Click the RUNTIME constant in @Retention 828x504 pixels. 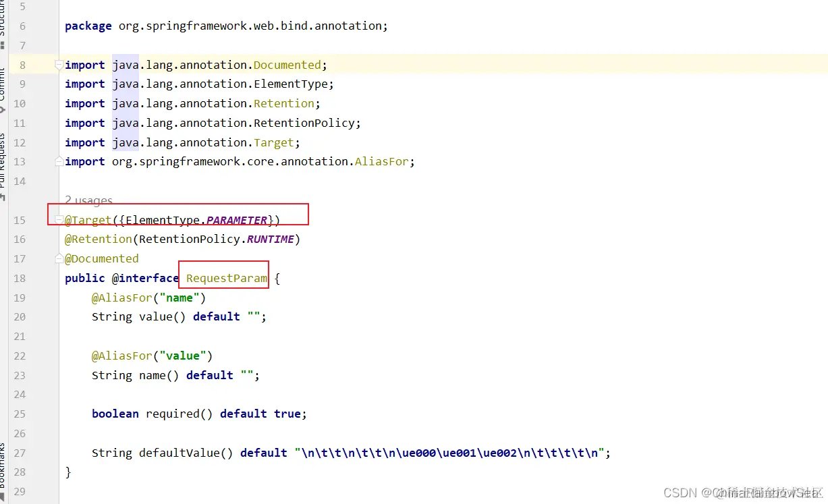(271, 239)
